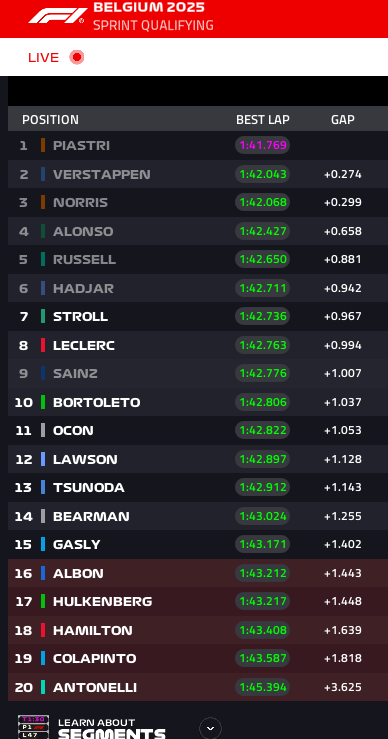Click the F1 logo in the header

58,16
